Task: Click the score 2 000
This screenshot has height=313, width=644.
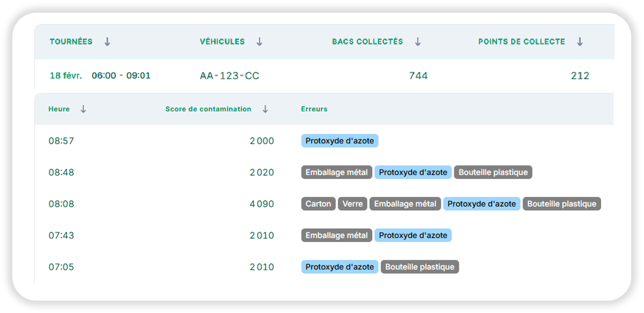Action: pyautogui.click(x=262, y=141)
